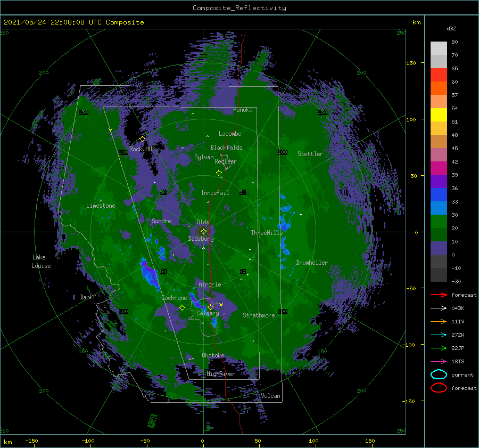Click yellow diamond marker above Calgary label
The width and height of the screenshot is (479, 448).
coord(210,307)
